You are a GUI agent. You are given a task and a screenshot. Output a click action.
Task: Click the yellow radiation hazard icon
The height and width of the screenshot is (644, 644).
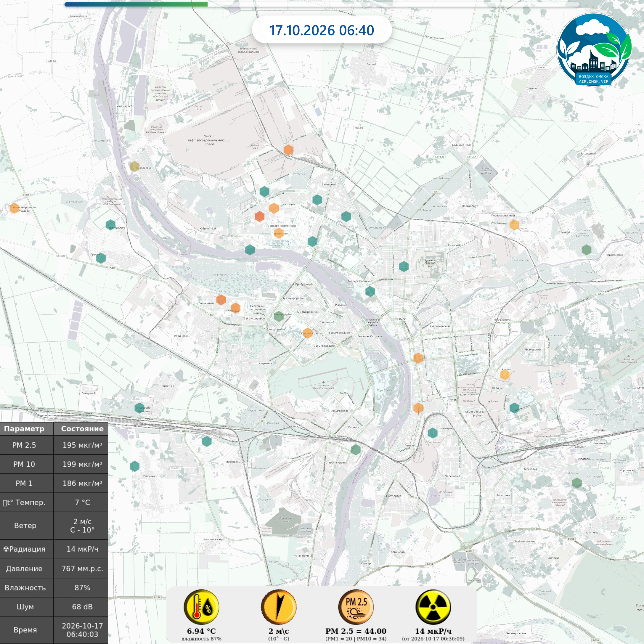click(433, 607)
